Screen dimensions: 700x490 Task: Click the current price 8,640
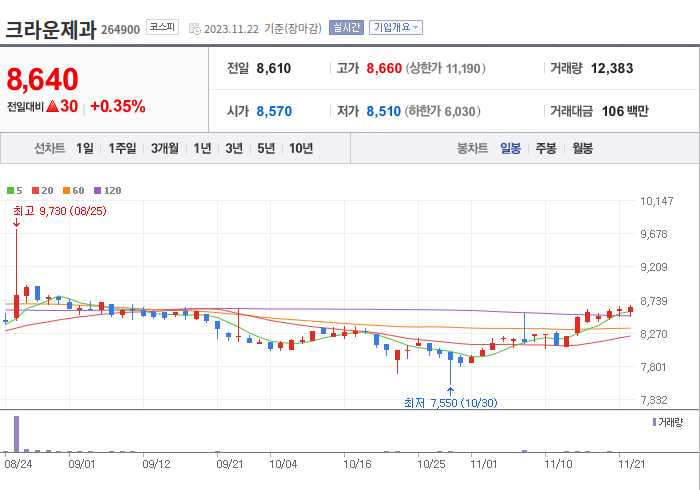point(42,79)
